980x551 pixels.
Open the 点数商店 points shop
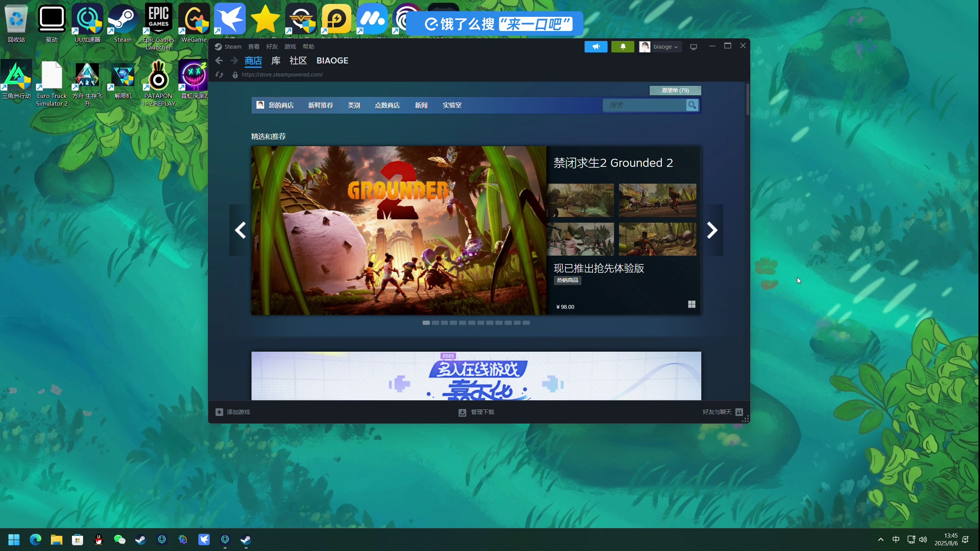point(387,105)
